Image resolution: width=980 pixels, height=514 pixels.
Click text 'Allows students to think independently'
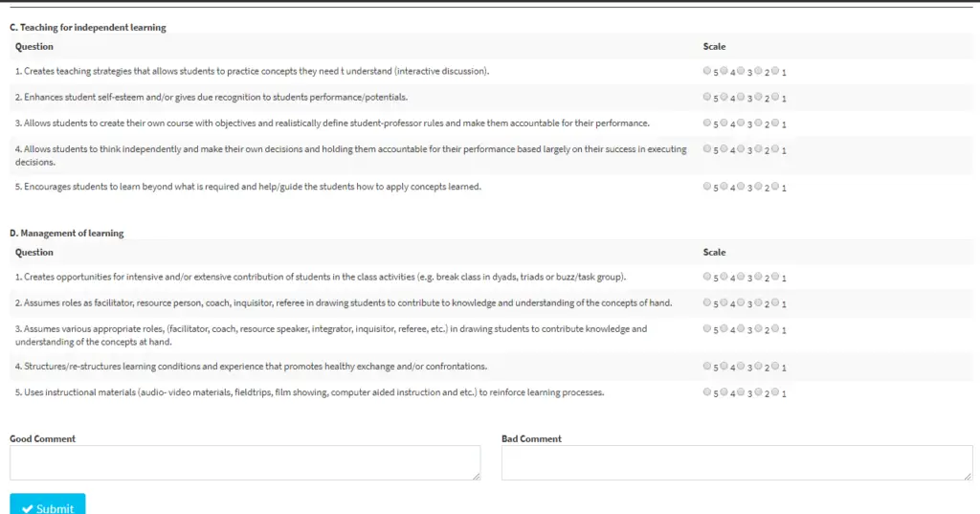[350, 156]
